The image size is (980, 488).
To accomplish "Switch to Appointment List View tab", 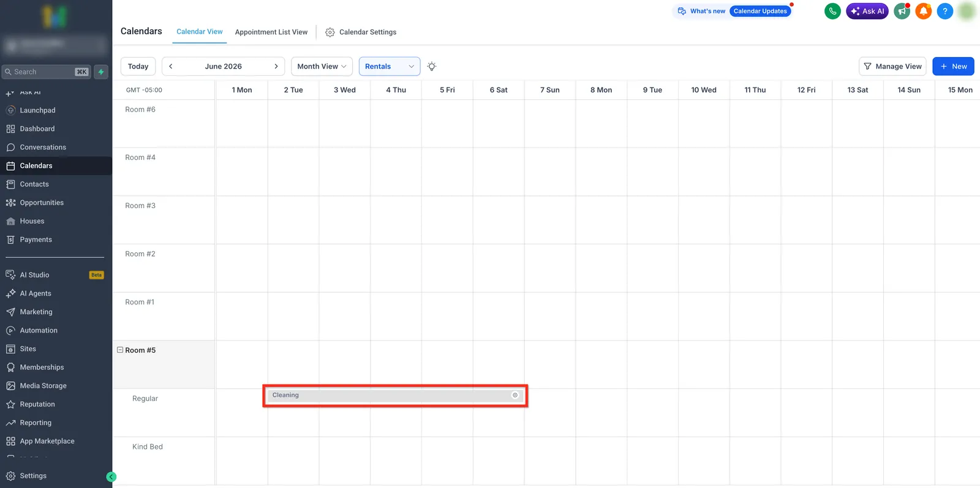I will point(271,32).
